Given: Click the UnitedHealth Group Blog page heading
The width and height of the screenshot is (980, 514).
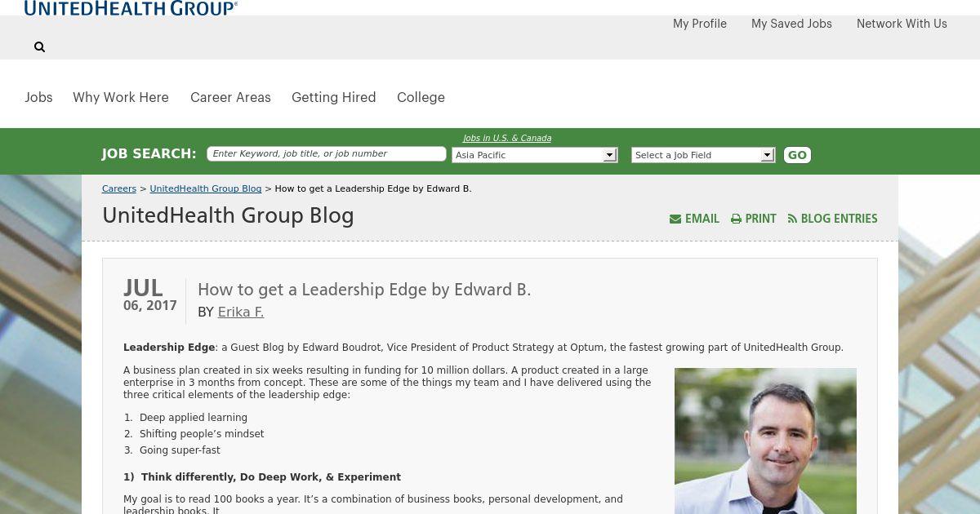Looking at the screenshot, I should (x=228, y=216).
